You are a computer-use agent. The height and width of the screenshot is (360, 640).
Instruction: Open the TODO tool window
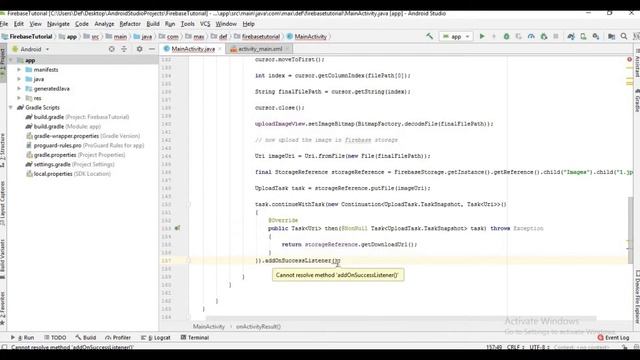click(55, 338)
